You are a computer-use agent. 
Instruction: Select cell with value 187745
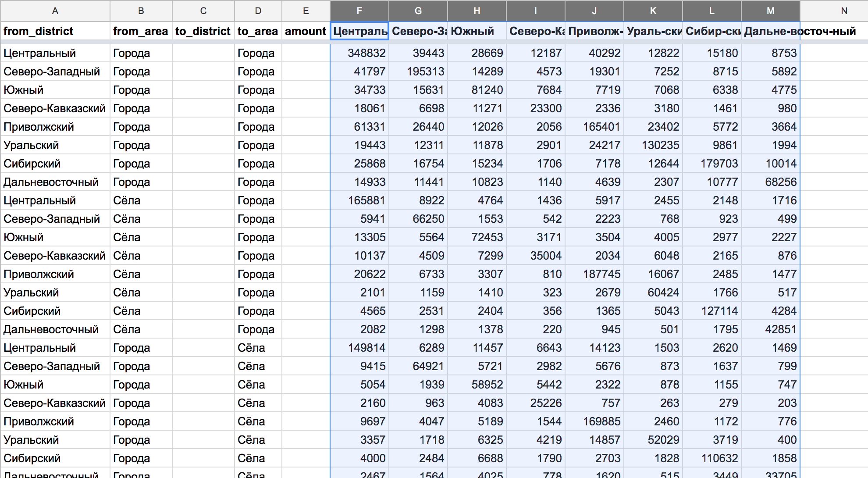coord(594,274)
